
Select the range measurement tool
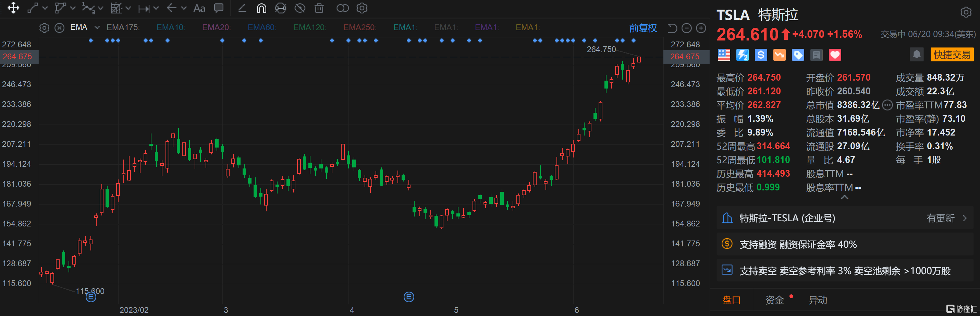(144, 8)
